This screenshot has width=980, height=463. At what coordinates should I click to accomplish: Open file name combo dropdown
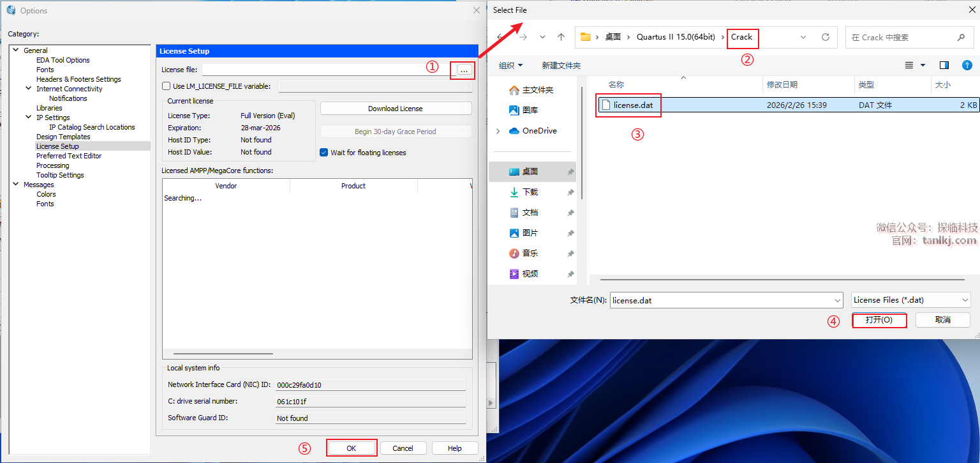838,300
